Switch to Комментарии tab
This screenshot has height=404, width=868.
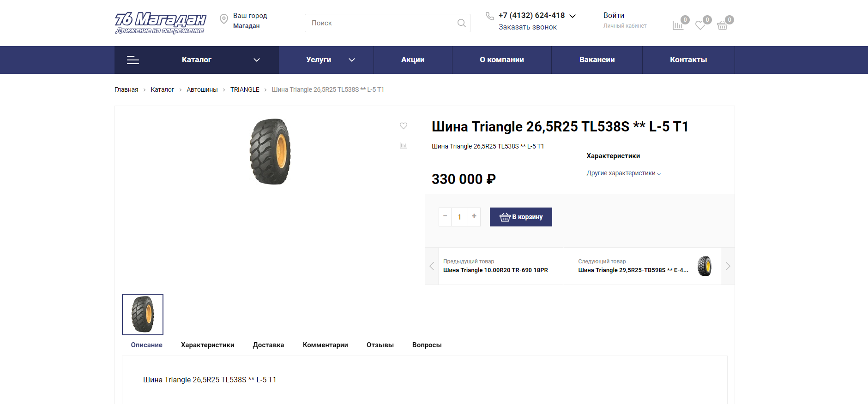325,345
